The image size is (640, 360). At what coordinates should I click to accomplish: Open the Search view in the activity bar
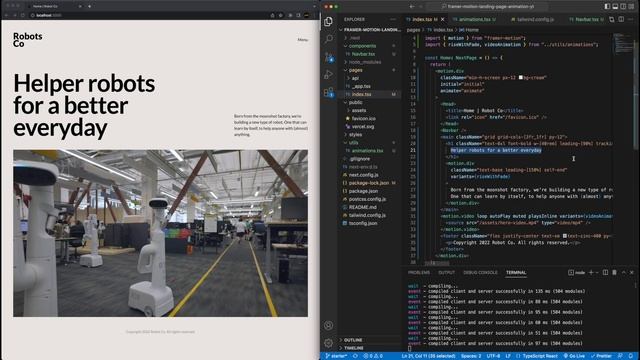coord(329,39)
